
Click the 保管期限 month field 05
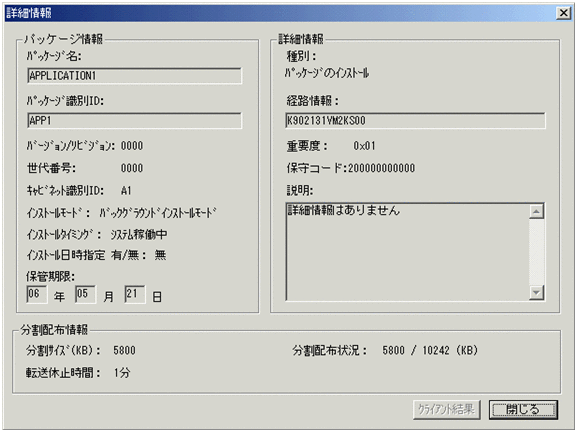tap(85, 294)
